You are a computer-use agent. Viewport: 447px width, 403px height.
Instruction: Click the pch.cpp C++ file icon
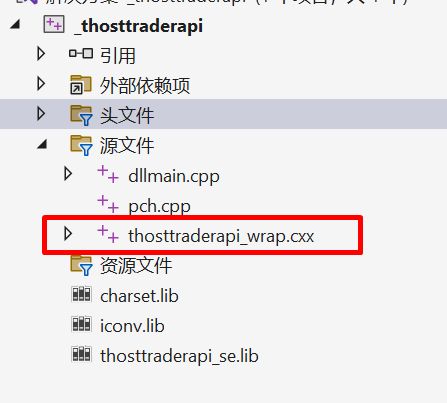pyautogui.click(x=108, y=204)
